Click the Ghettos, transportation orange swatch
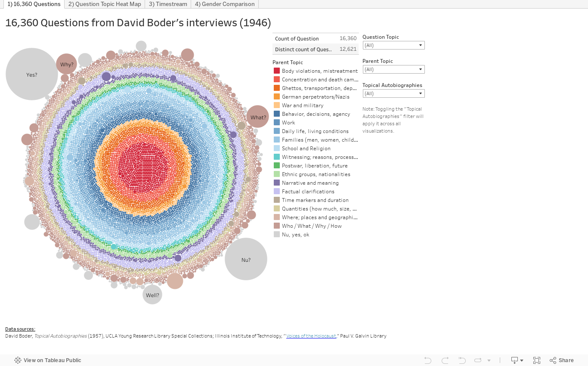The image size is (588, 366). pyautogui.click(x=277, y=88)
